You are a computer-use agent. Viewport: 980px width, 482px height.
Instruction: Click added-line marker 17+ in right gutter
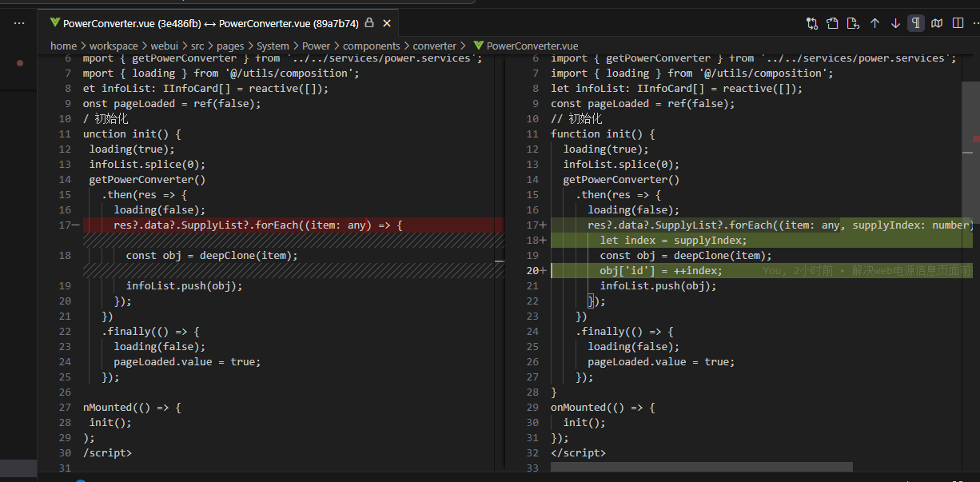(x=536, y=225)
